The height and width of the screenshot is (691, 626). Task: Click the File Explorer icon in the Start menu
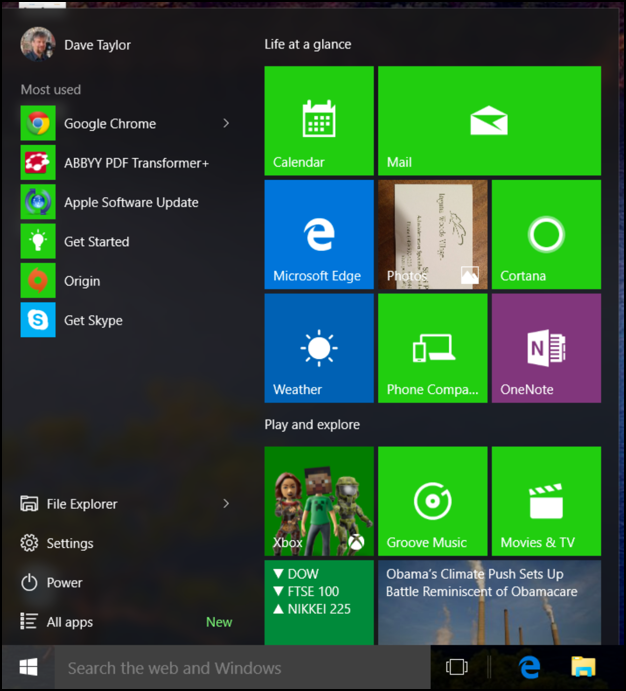(x=29, y=503)
